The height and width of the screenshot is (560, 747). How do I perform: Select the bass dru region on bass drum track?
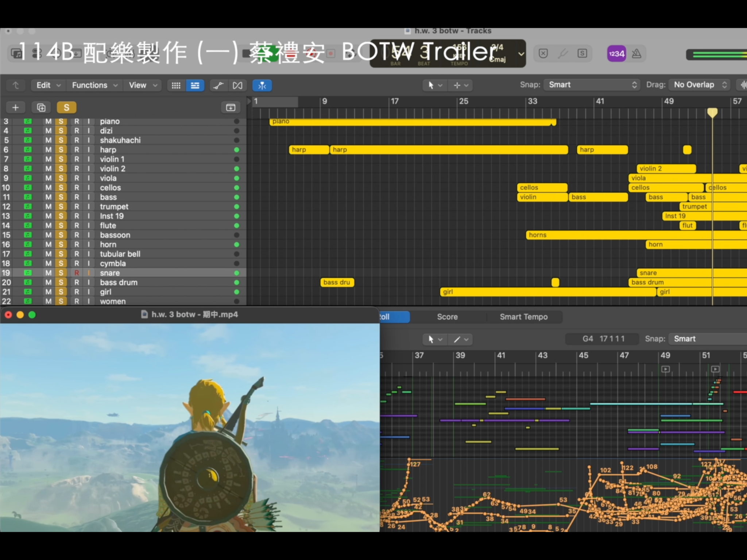(x=337, y=283)
